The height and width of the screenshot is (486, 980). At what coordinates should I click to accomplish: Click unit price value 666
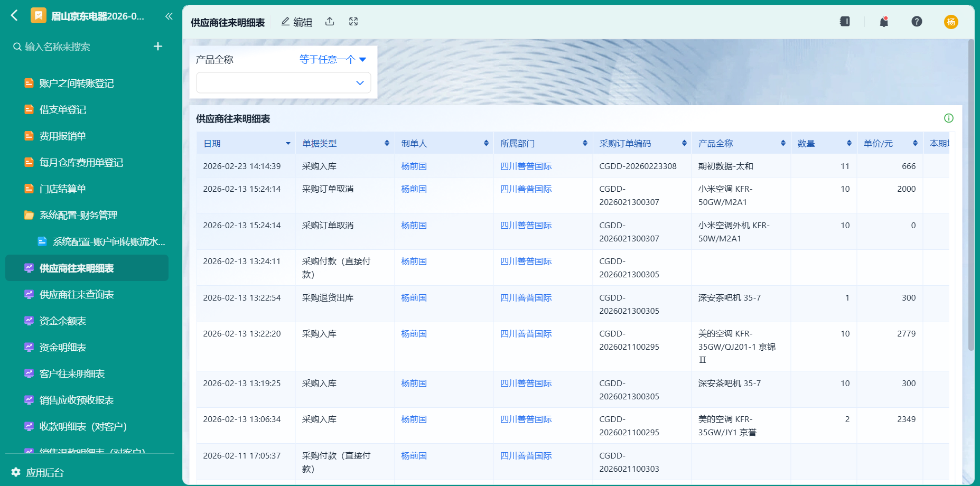click(909, 166)
